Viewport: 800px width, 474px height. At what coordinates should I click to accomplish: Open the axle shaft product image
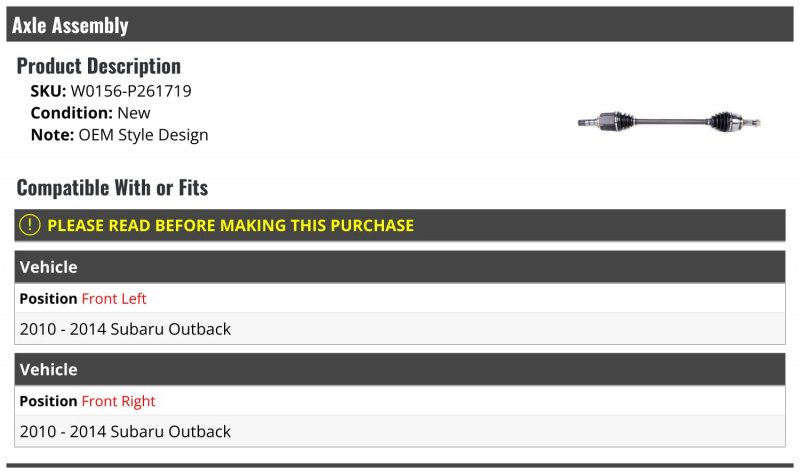coord(669,122)
